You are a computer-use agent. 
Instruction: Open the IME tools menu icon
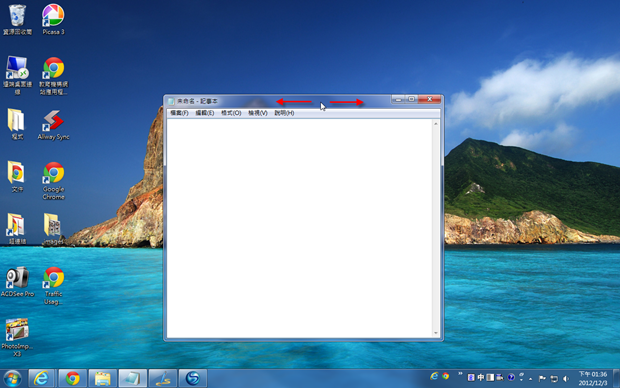point(500,377)
